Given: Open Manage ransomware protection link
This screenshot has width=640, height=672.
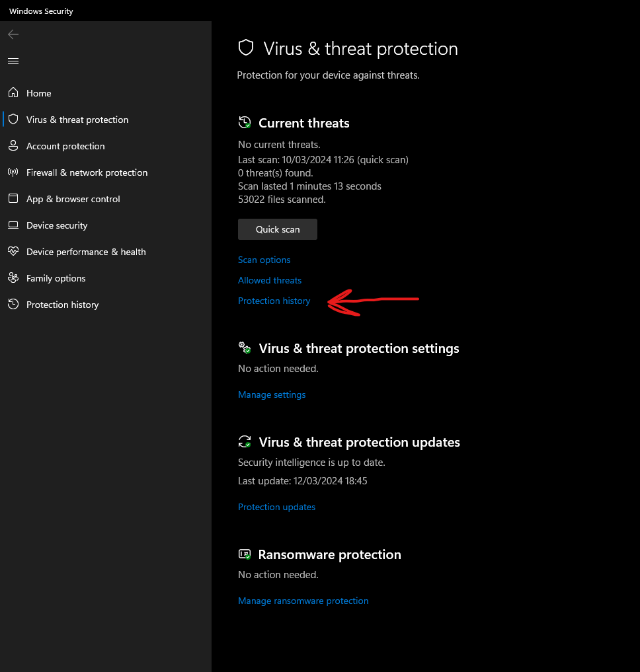Looking at the screenshot, I should (303, 601).
